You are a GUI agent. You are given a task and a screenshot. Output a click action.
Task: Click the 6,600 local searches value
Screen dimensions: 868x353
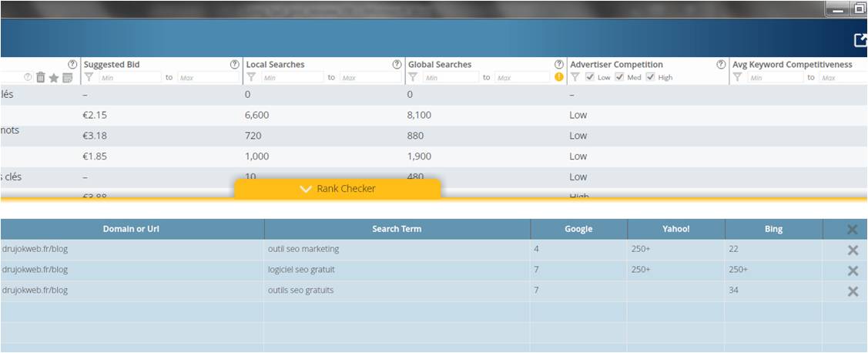257,116
